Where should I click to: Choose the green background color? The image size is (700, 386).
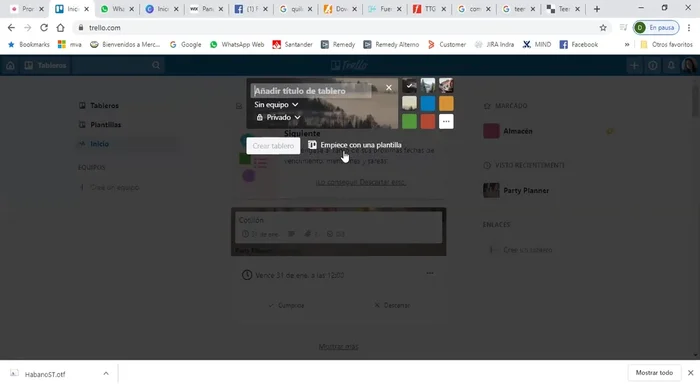point(409,121)
